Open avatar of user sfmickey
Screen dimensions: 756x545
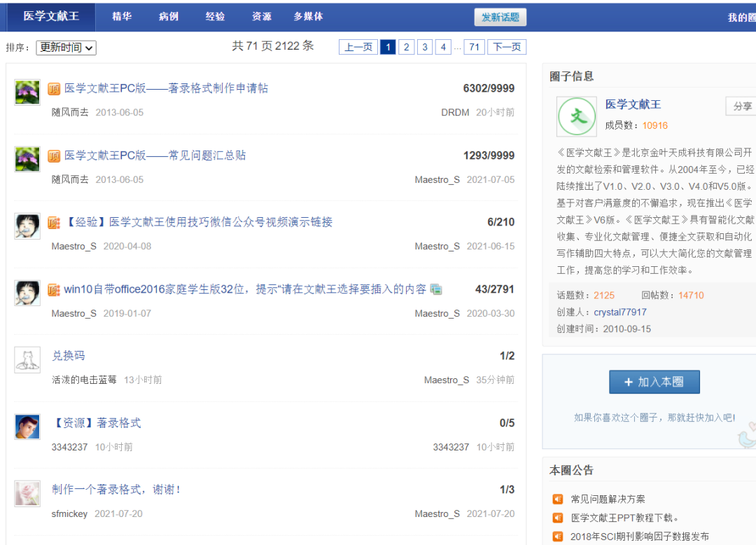coord(27,493)
